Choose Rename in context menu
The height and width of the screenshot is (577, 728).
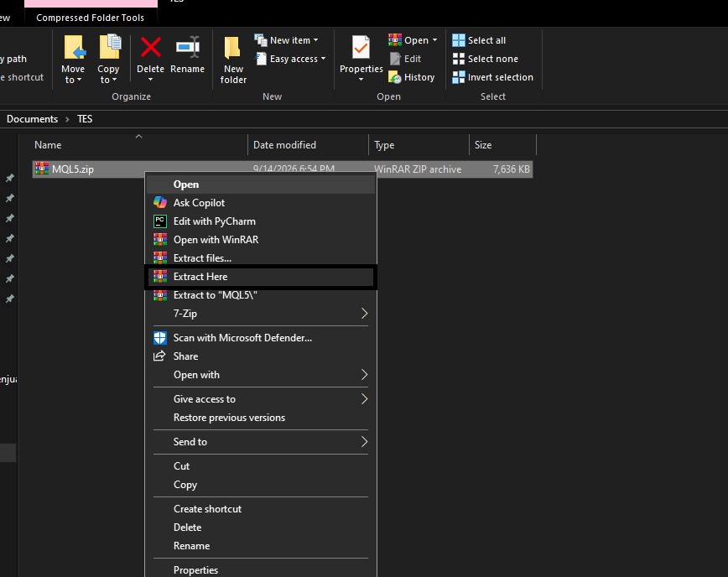(x=261, y=545)
